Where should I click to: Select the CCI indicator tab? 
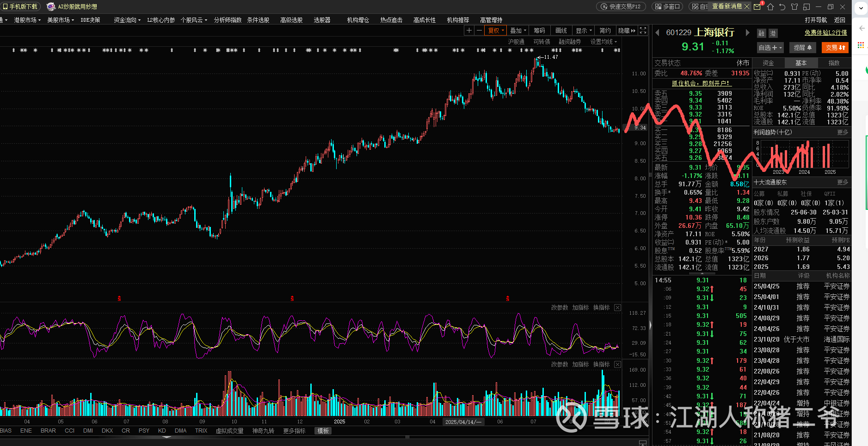pos(69,431)
